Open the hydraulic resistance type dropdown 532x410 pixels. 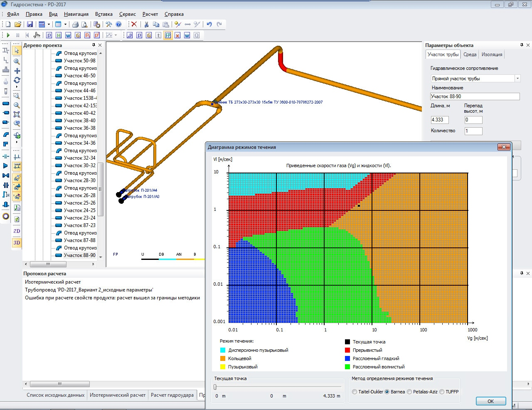pos(517,79)
